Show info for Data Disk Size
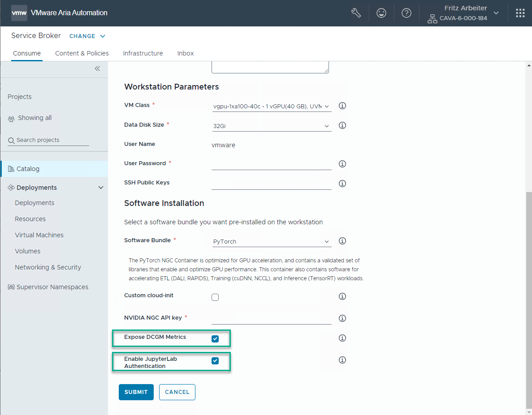Screen dimensions: 532x415 (342, 125)
